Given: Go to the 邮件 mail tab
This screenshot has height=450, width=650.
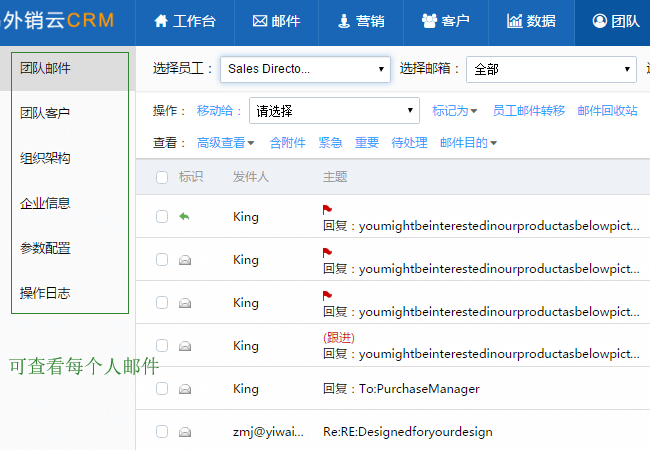Looking at the screenshot, I should 276,21.
